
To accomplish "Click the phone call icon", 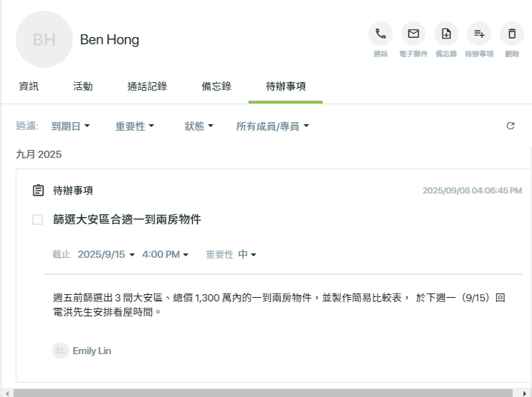I will click(x=381, y=34).
